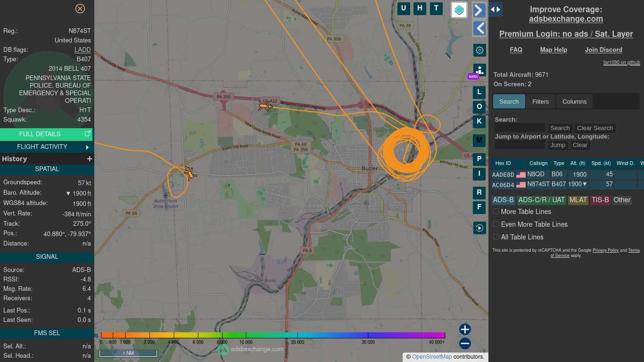This screenshot has width=644, height=362.
Task: Click the H map toggle button
Action: [420, 8]
